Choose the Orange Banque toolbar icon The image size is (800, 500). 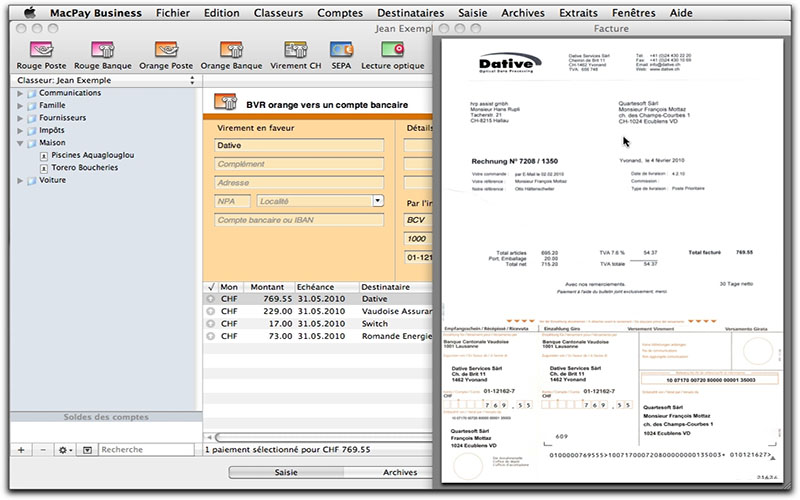tap(231, 50)
